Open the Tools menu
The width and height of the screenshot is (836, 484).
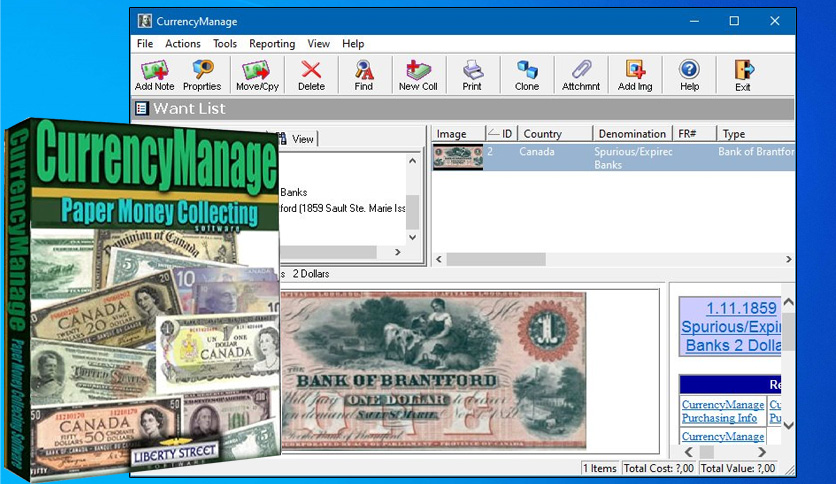click(225, 44)
